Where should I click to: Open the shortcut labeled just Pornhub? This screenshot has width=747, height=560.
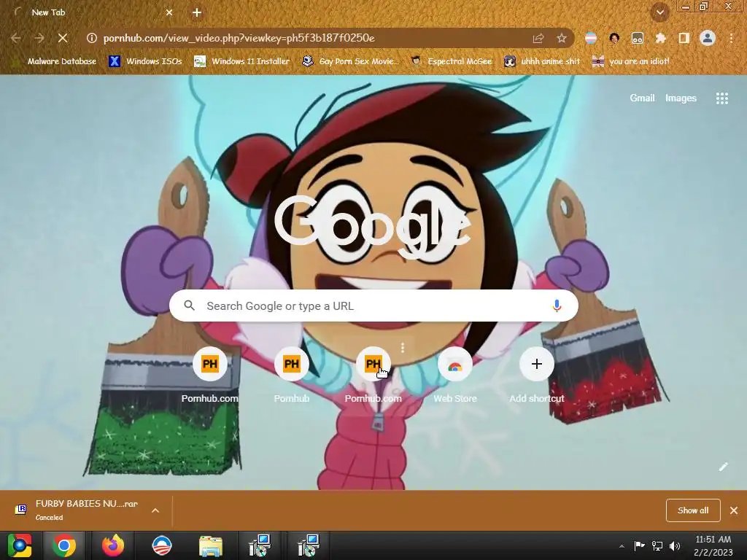pyautogui.click(x=292, y=375)
